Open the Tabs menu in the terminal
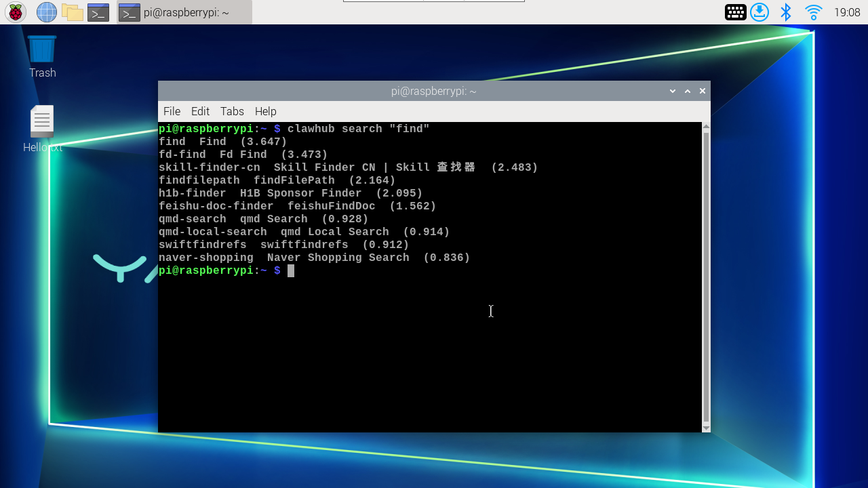Image resolution: width=868 pixels, height=488 pixels. click(x=232, y=111)
